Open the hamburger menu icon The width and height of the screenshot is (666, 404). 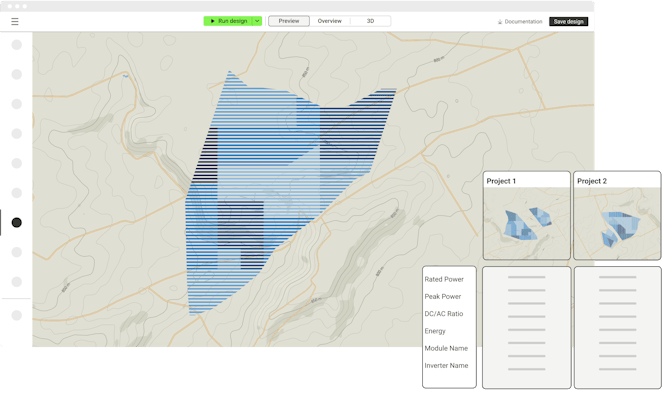point(14,21)
